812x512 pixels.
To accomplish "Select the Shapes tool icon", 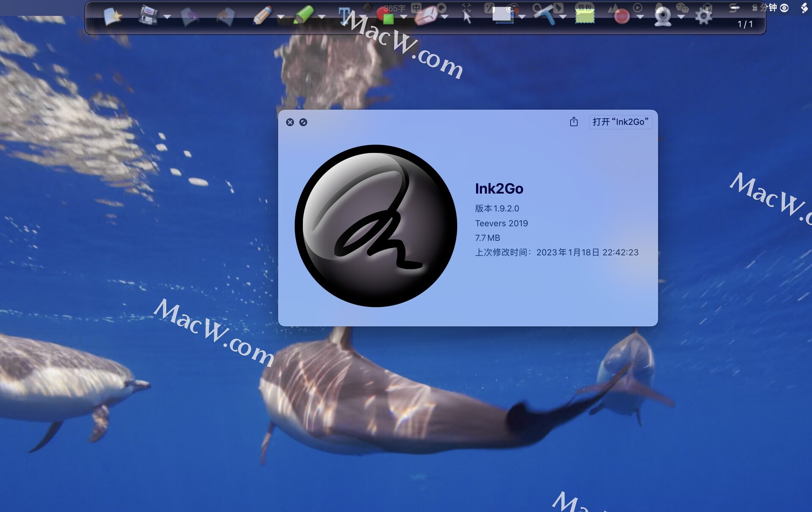I will tap(385, 16).
